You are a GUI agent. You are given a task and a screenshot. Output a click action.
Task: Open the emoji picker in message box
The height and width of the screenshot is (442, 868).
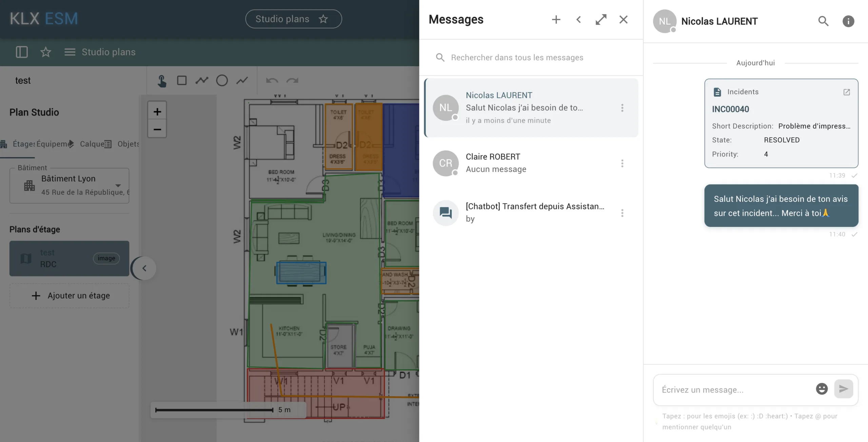822,389
